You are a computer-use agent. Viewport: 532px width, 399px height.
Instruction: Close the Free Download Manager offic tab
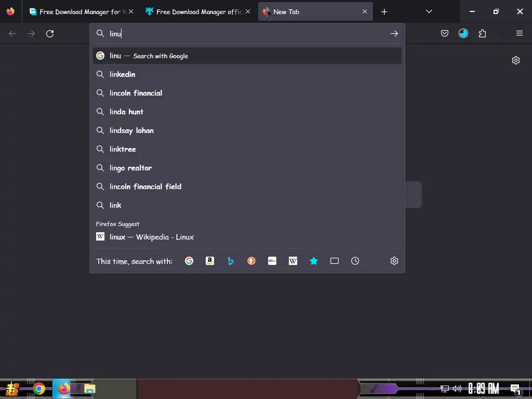tap(248, 11)
